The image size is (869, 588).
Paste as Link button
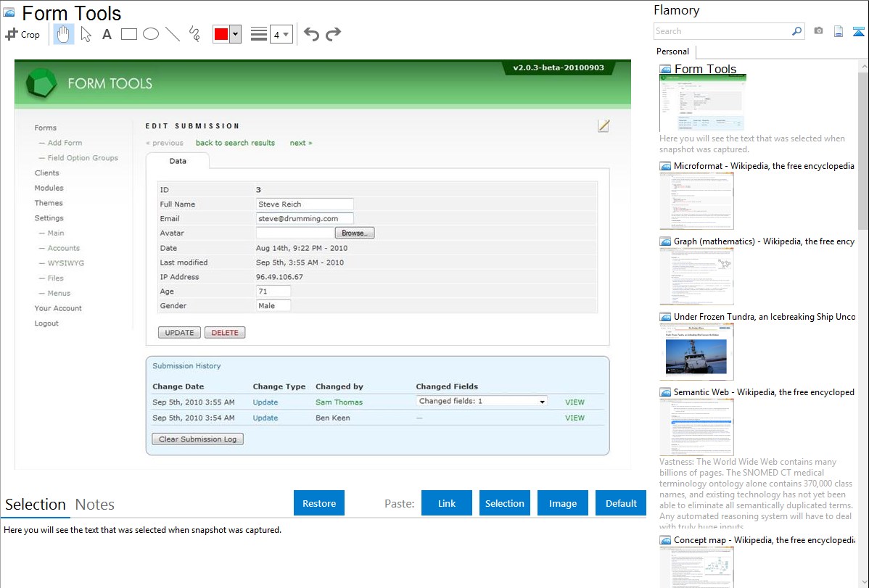point(447,503)
